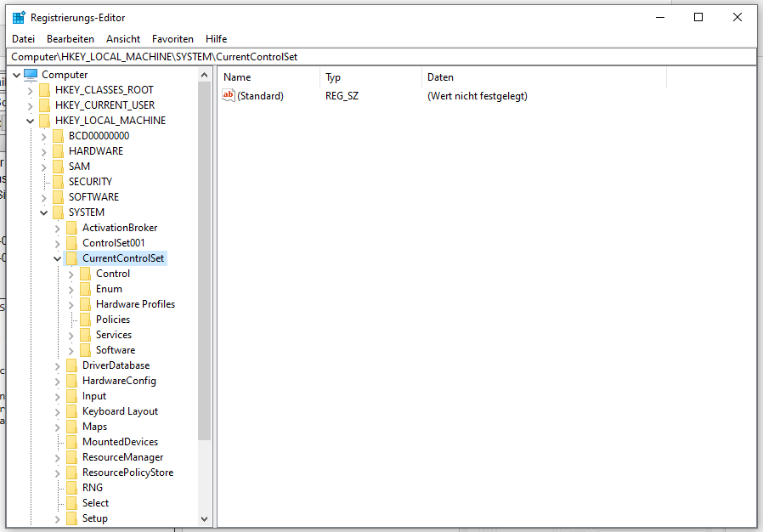Sort by the Name column header
763x532 pixels.
269,77
